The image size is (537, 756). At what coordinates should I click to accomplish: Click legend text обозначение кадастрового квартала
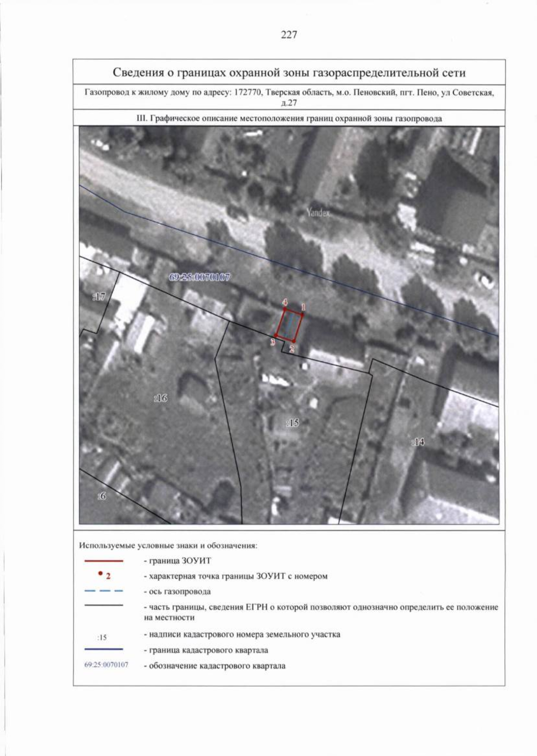tap(214, 666)
